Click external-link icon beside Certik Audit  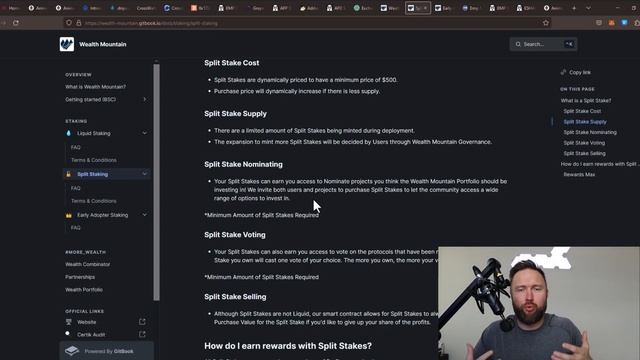point(142,334)
